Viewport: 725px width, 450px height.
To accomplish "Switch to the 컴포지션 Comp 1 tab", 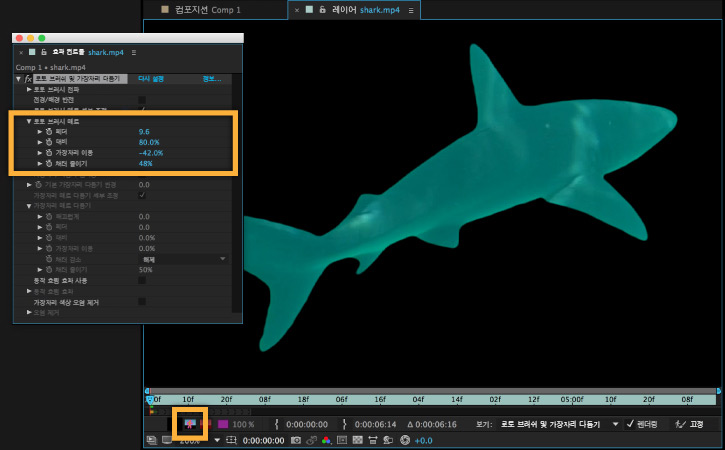I will point(207,10).
